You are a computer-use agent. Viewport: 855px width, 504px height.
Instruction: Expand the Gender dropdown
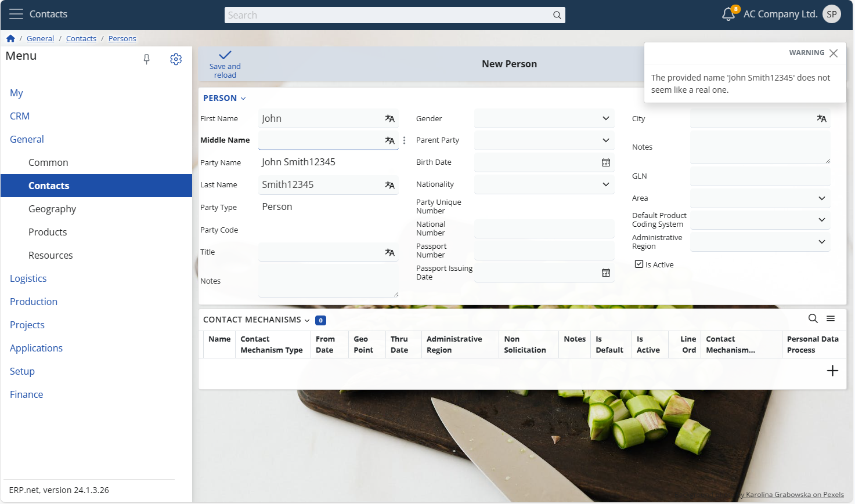(x=605, y=118)
